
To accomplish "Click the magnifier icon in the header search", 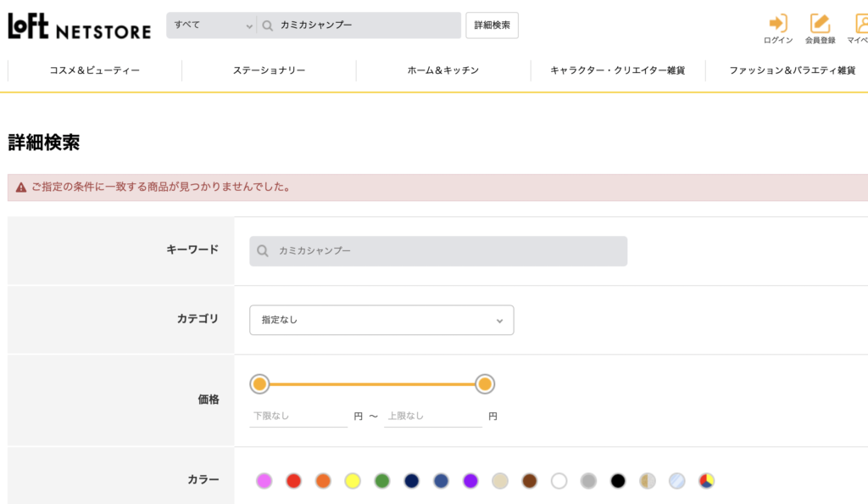I will (267, 25).
